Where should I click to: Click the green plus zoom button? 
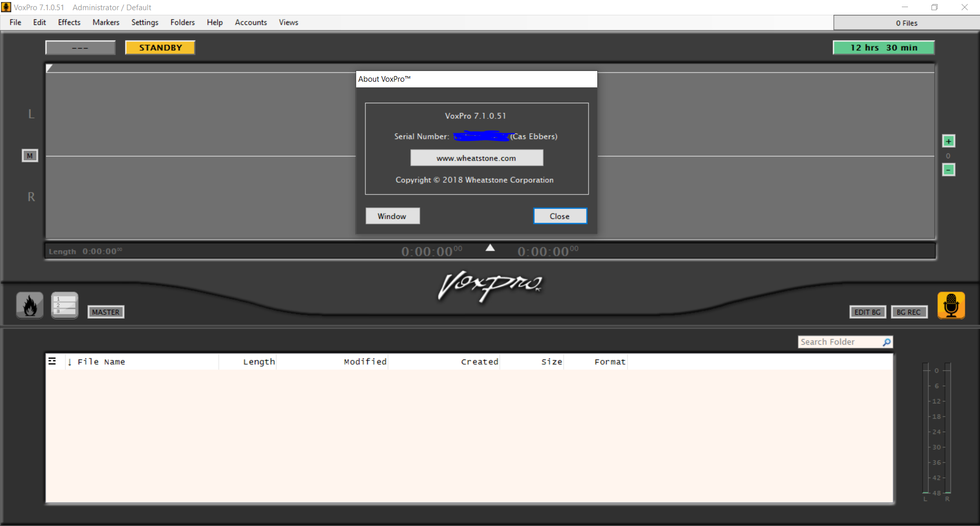(x=949, y=141)
